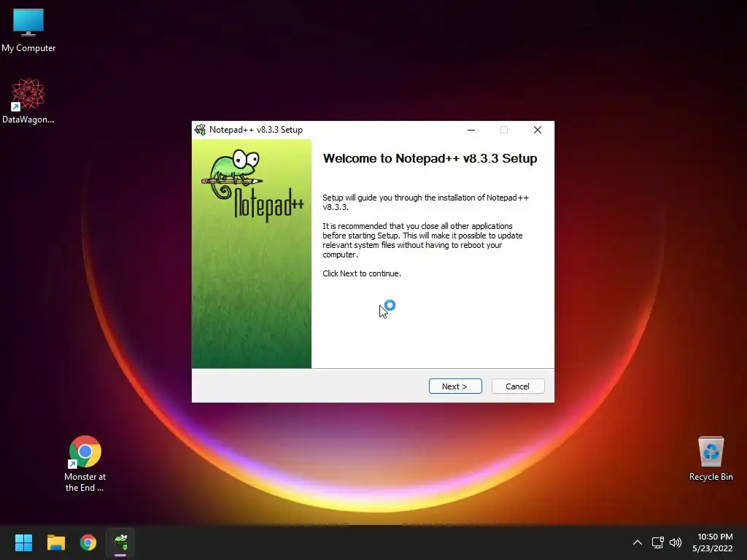Viewport: 747px width, 560px height.
Task: Click the Notepad++ logo banner image
Action: pyautogui.click(x=252, y=254)
